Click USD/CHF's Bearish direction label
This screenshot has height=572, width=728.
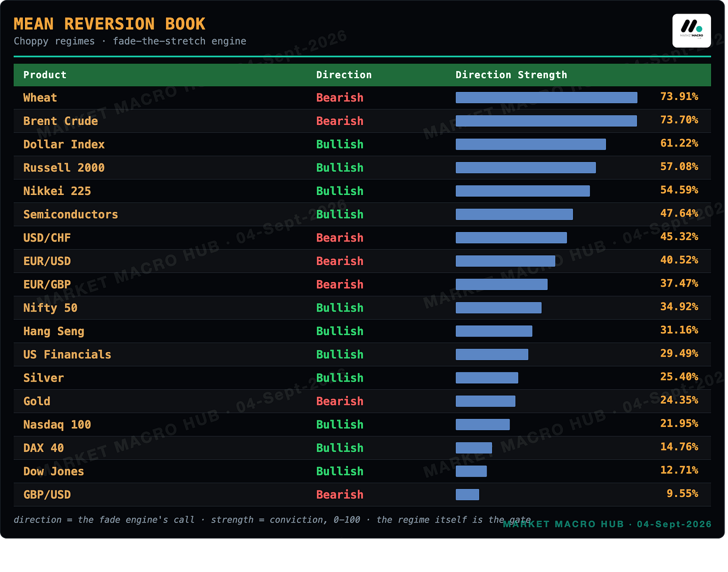pos(340,238)
